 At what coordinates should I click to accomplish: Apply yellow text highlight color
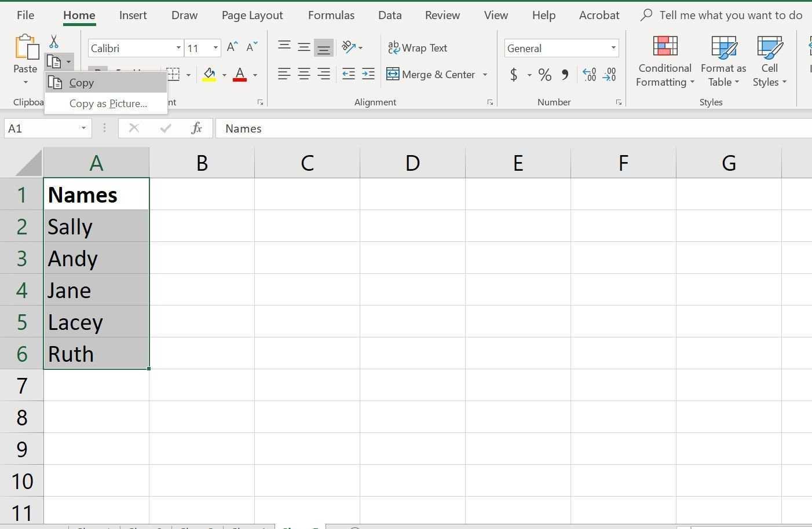[x=210, y=75]
